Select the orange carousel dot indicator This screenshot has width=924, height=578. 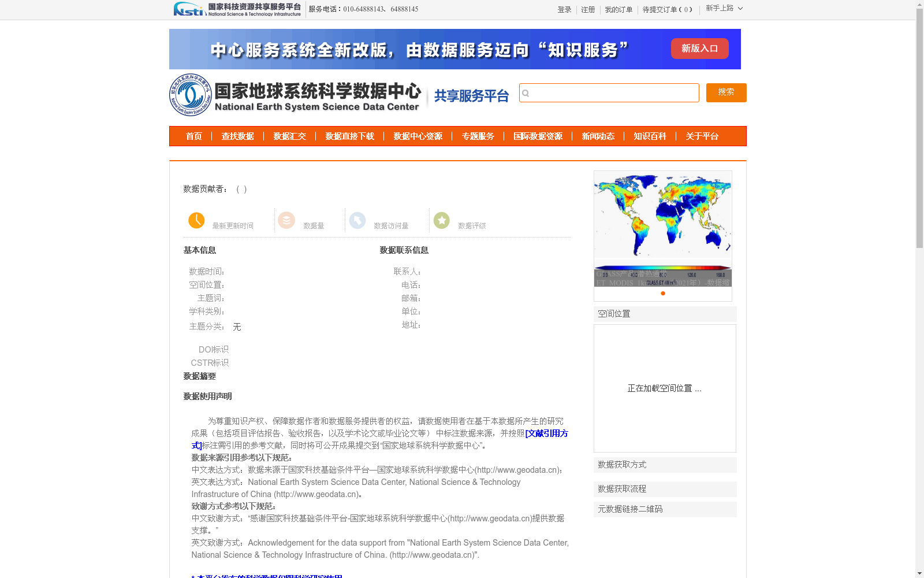click(663, 293)
